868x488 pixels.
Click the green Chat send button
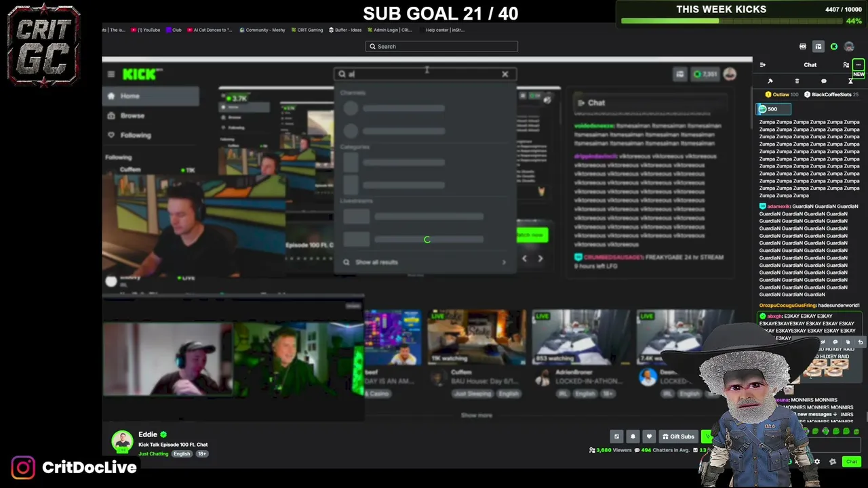tap(852, 462)
